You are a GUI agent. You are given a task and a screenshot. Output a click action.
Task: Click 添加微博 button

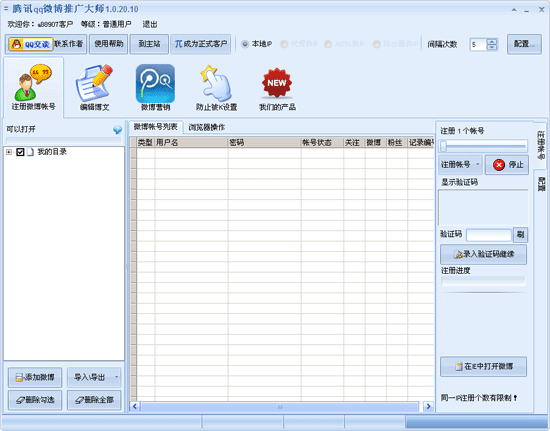pos(35,377)
